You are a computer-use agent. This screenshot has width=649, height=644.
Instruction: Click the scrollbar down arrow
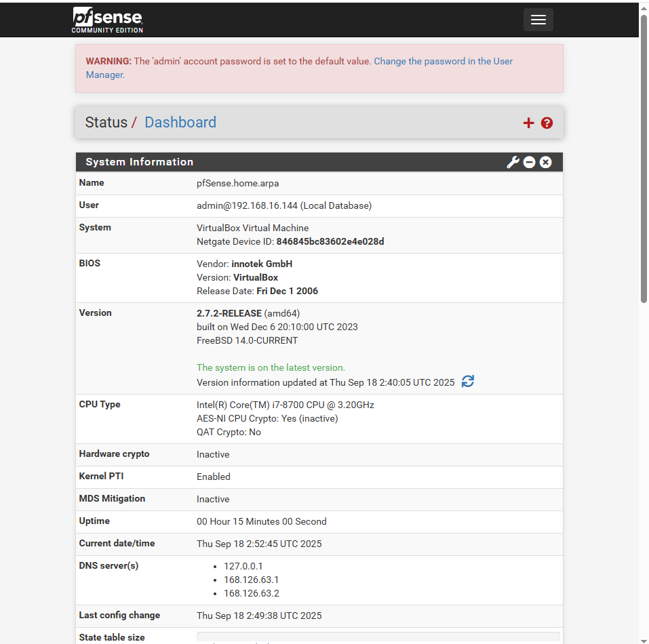point(644,641)
